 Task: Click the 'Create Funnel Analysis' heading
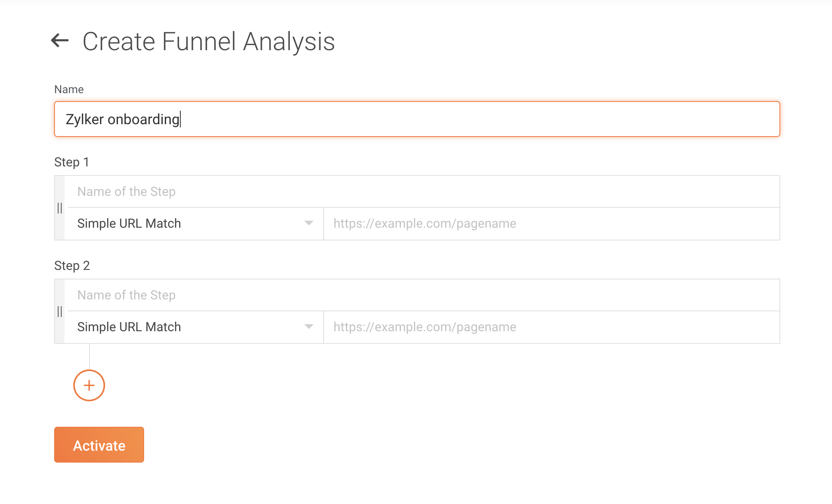click(209, 41)
